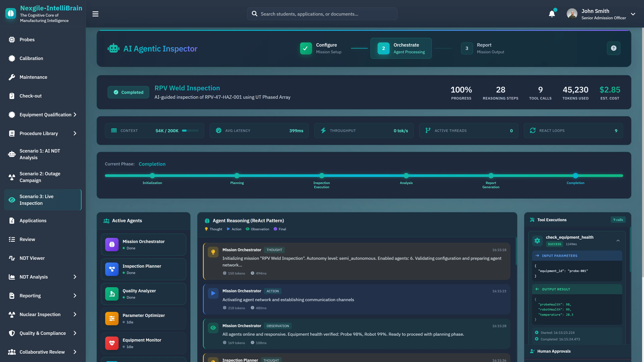Select the Completed Configure step checkmark
Screen dimensions: 644x362
306,48
